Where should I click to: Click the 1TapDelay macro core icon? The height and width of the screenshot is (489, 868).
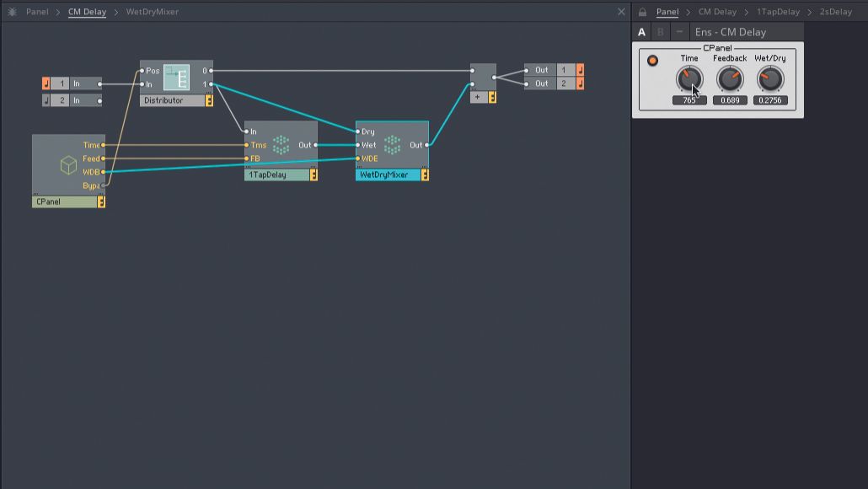pos(279,144)
